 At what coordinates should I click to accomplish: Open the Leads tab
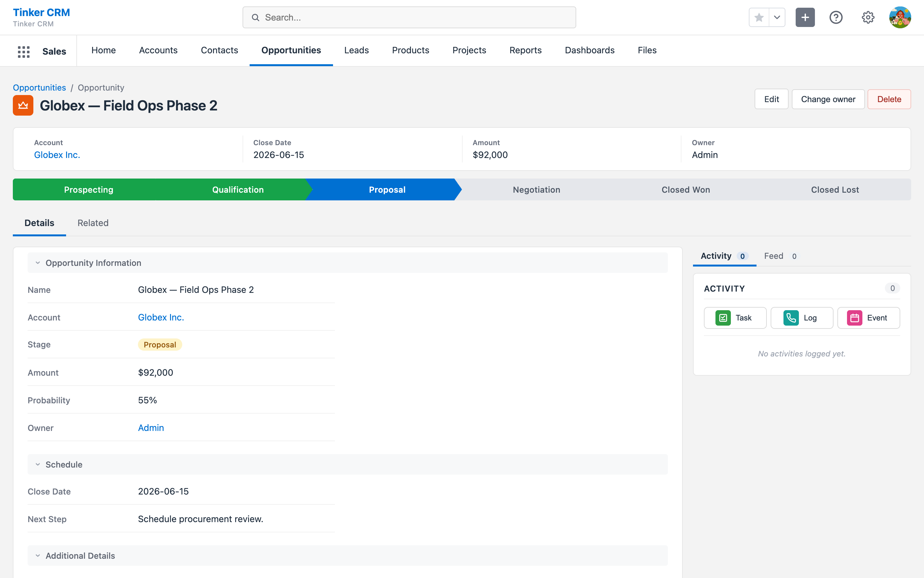pyautogui.click(x=356, y=50)
